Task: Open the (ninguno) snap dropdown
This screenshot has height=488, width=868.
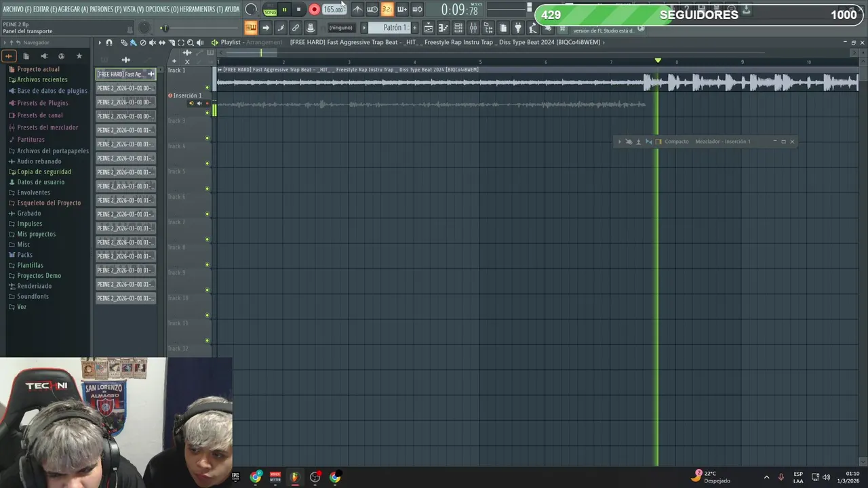Action: (x=341, y=28)
